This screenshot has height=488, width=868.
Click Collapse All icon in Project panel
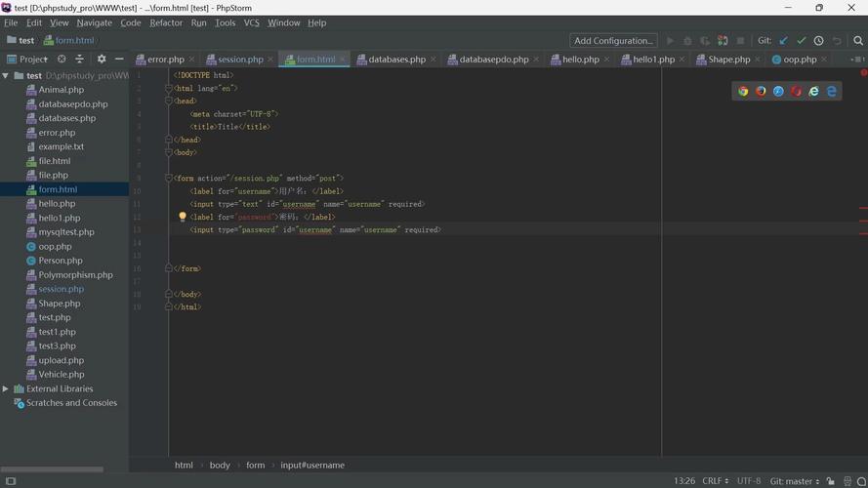tap(80, 59)
